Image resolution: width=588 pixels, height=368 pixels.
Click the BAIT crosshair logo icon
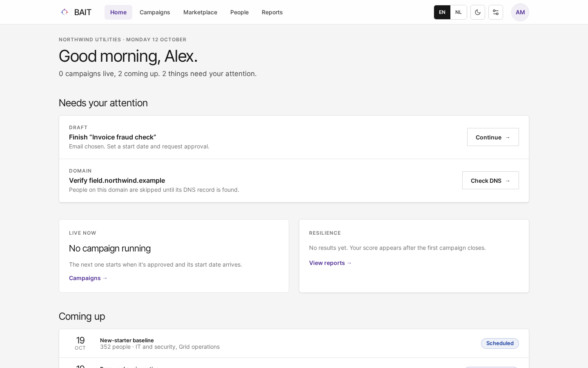(65, 12)
